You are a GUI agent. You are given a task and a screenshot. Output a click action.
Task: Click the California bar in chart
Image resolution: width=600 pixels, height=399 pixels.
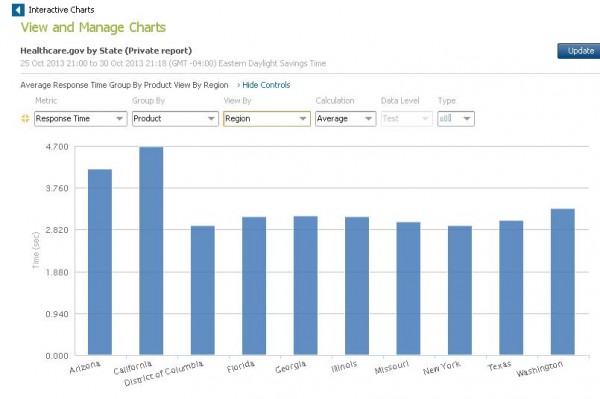pos(151,251)
